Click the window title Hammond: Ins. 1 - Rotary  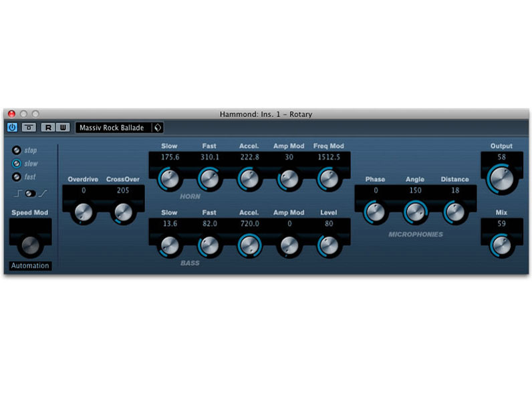pos(265,114)
